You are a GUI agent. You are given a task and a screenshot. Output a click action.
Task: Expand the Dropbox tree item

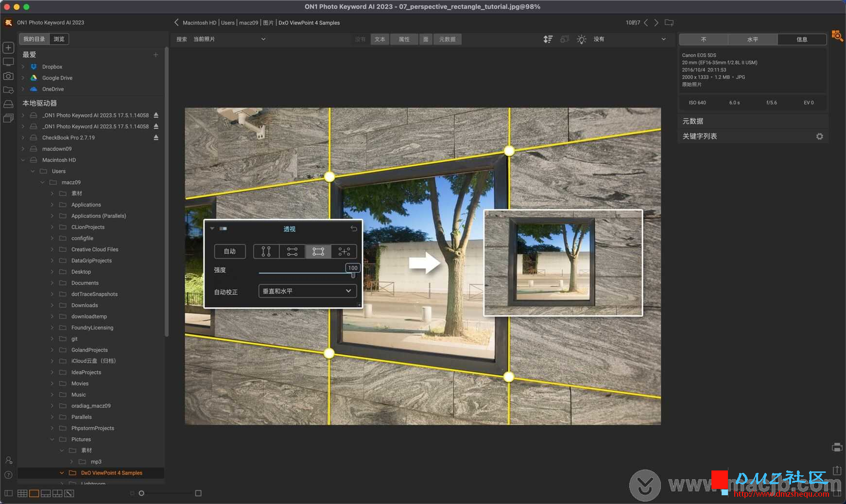[x=23, y=67]
